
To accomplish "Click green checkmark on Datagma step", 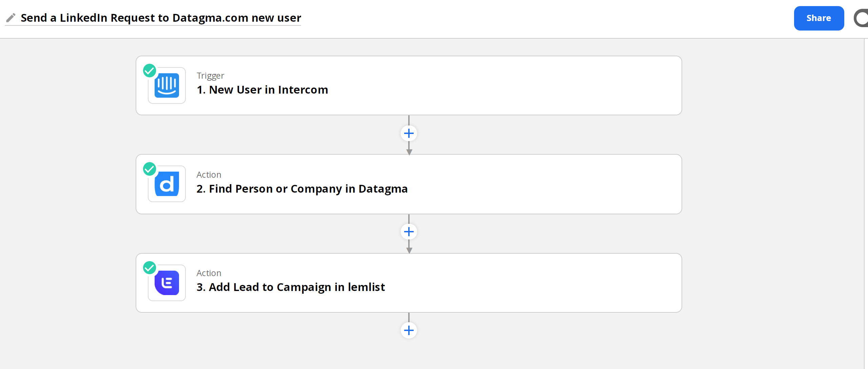I will tap(150, 169).
